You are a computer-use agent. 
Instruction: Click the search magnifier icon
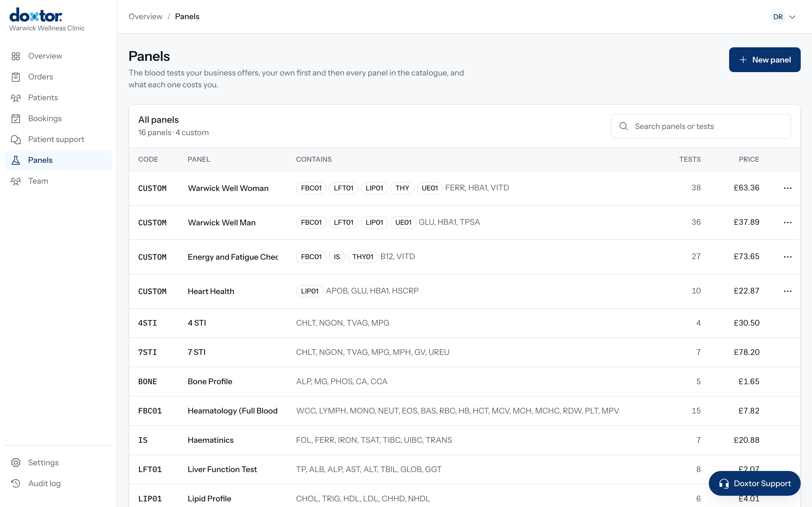tap(623, 126)
